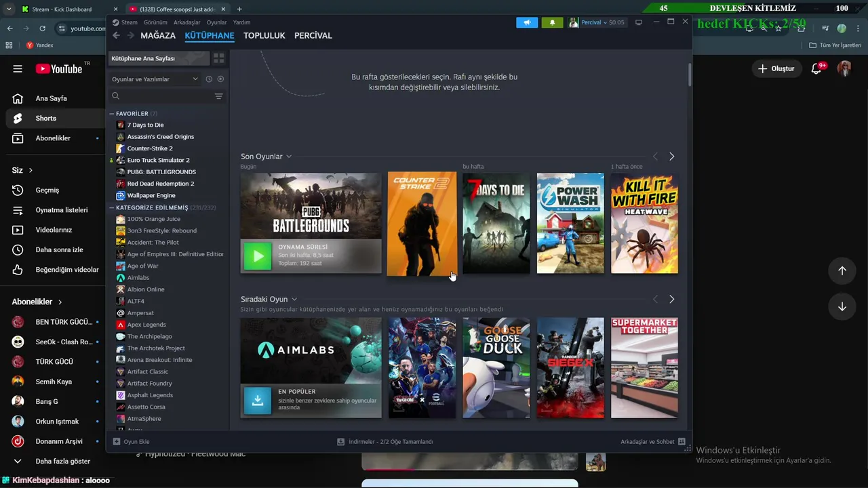Viewport: 868px width, 488px height.
Task: Open YouTube account avatar
Action: point(844,68)
